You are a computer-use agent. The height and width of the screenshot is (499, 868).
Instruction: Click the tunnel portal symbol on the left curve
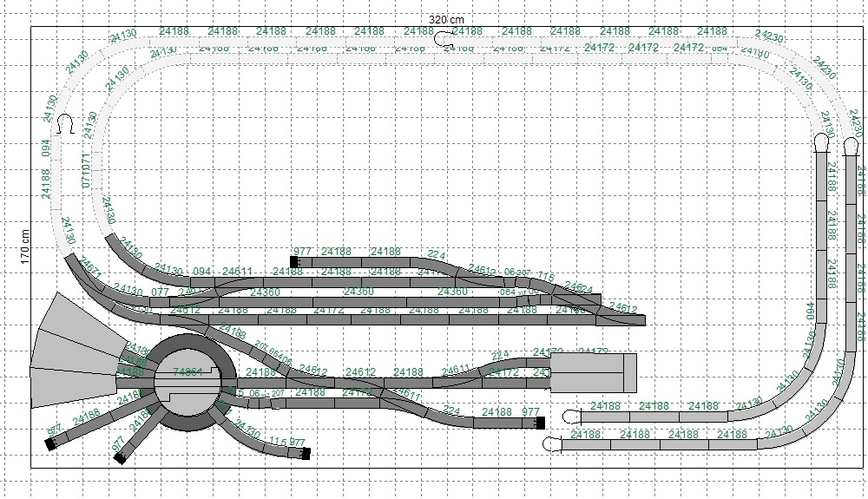click(x=63, y=127)
